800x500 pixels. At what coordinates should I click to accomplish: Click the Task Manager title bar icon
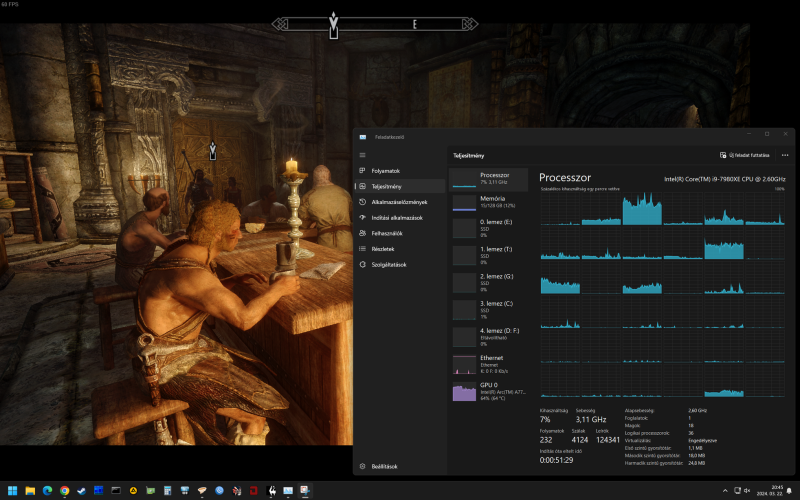(363, 137)
